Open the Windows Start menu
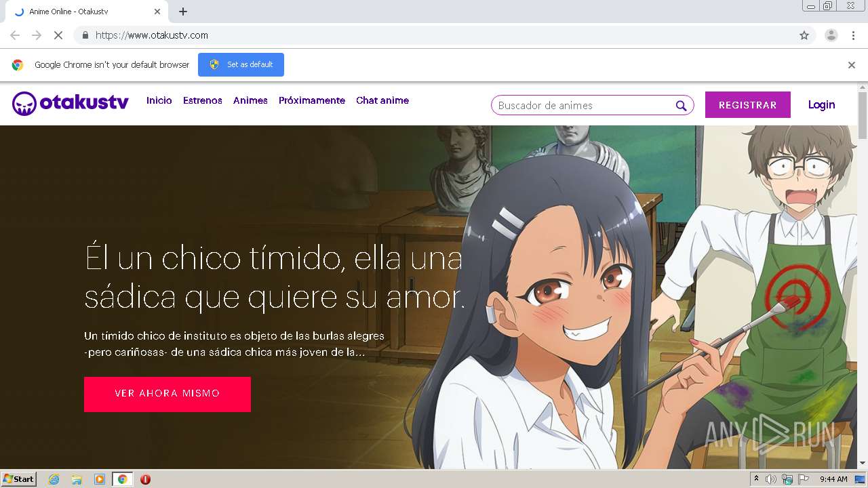Viewport: 868px width, 488px height. click(x=19, y=479)
